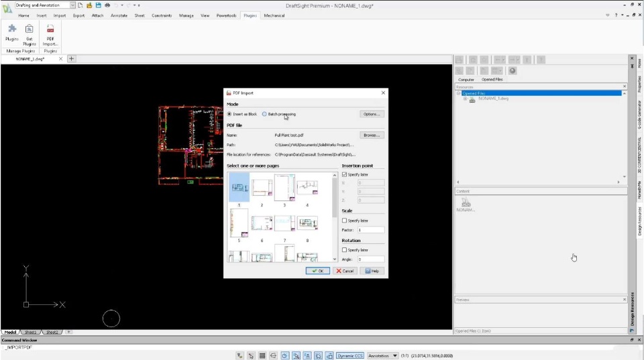Clear the Resources panel with its X
This screenshot has width=644, height=360.
pos(625,86)
